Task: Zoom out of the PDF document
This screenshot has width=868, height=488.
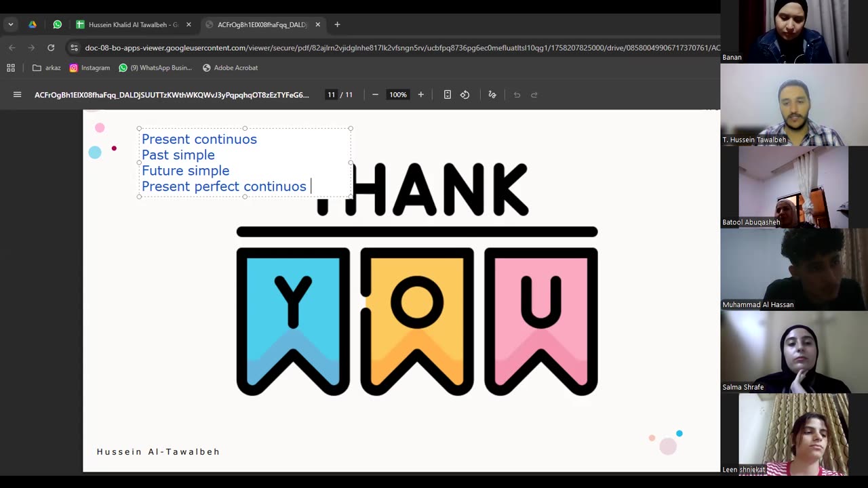Action: coord(375,95)
